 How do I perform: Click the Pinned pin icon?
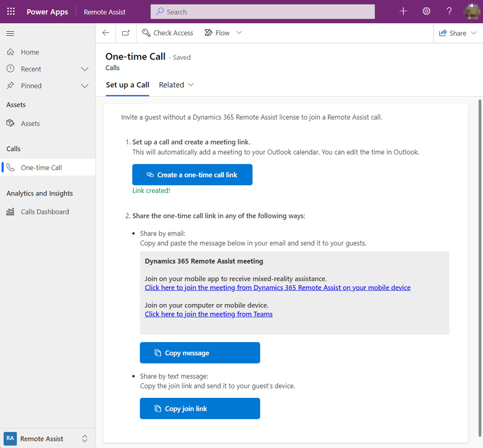tap(10, 85)
